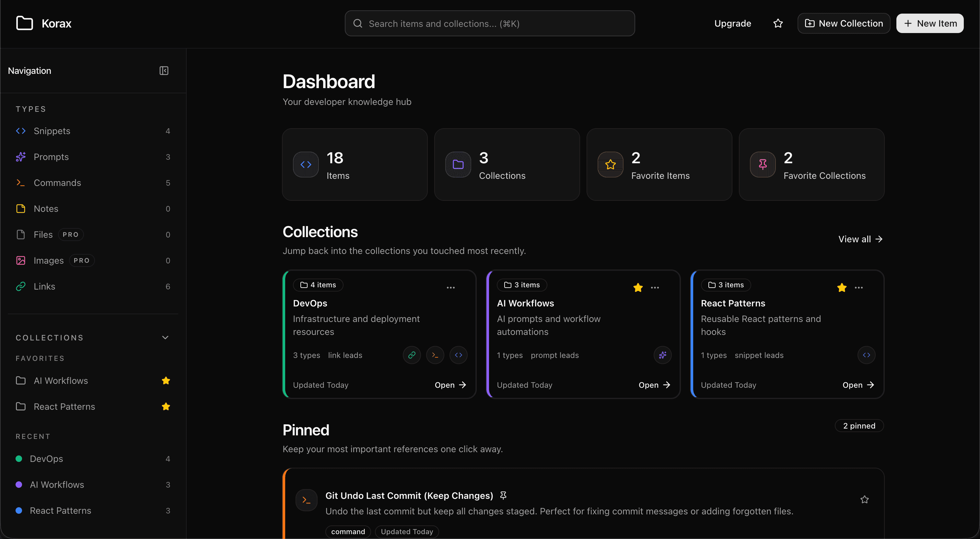Open Images PRO type in sidebar
Screen dimensions: 980x539
(93, 260)
